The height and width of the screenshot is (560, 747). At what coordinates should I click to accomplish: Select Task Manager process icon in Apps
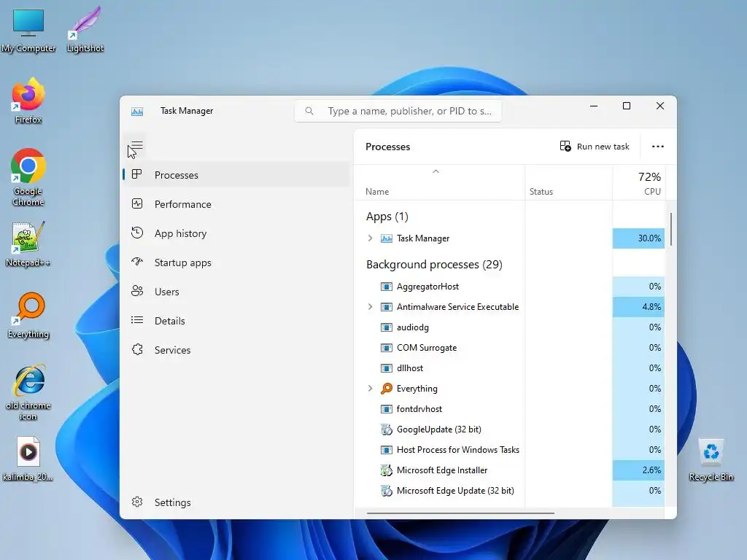[x=387, y=238]
